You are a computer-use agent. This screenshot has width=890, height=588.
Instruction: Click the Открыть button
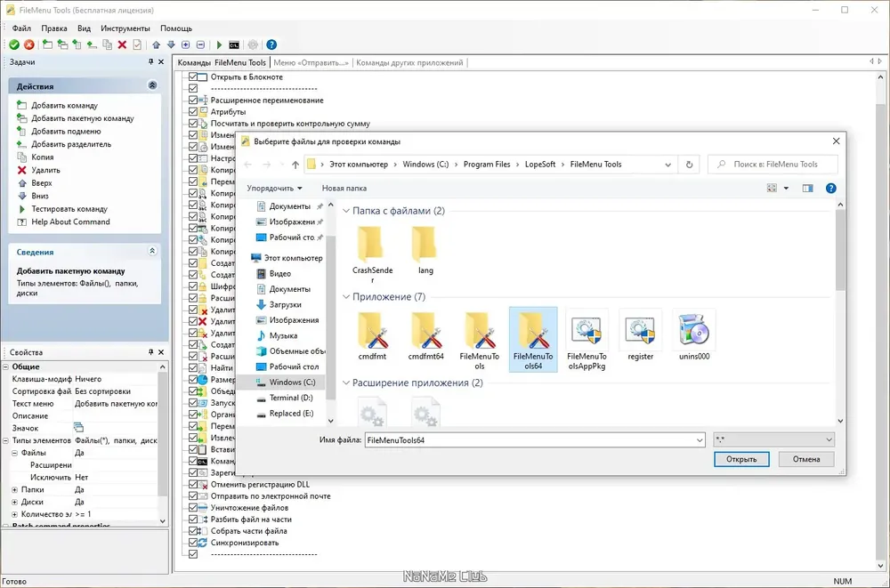click(x=741, y=459)
